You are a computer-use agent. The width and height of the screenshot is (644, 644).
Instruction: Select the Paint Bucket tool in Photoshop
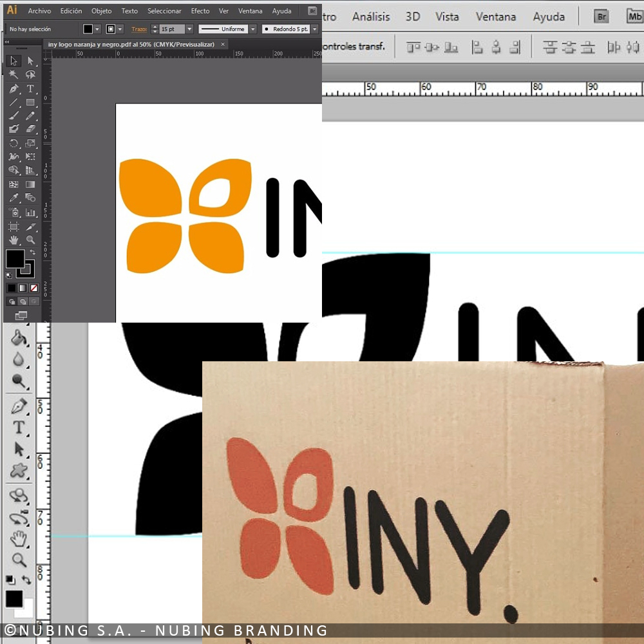pyautogui.click(x=19, y=338)
